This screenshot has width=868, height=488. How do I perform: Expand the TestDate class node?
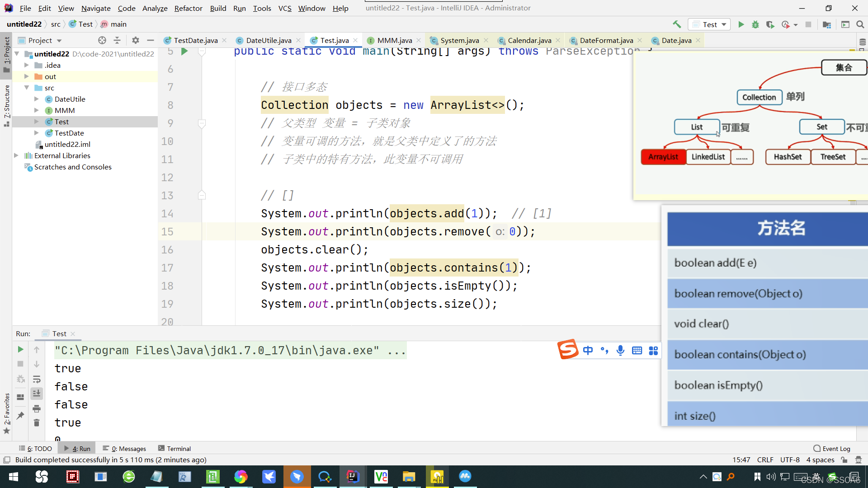click(x=37, y=133)
